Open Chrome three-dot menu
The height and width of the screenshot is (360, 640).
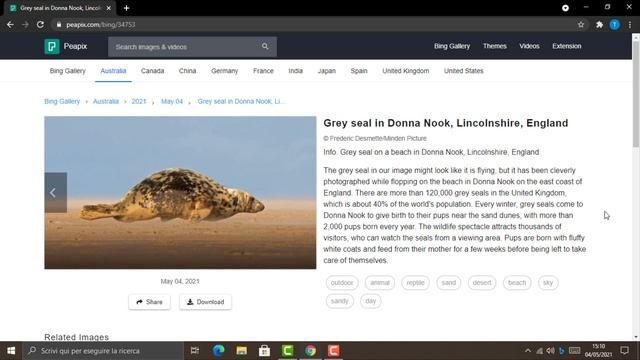pos(630,25)
